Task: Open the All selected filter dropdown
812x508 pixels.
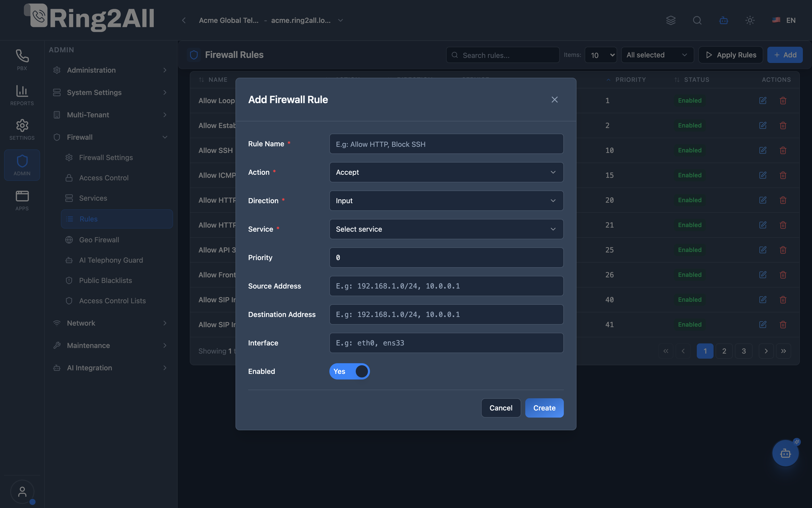Action: click(657, 55)
